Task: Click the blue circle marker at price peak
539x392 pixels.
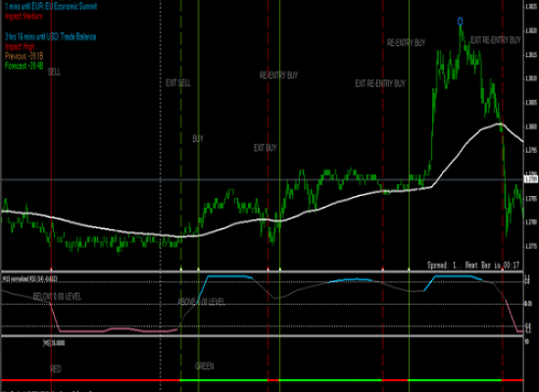Action: click(461, 22)
